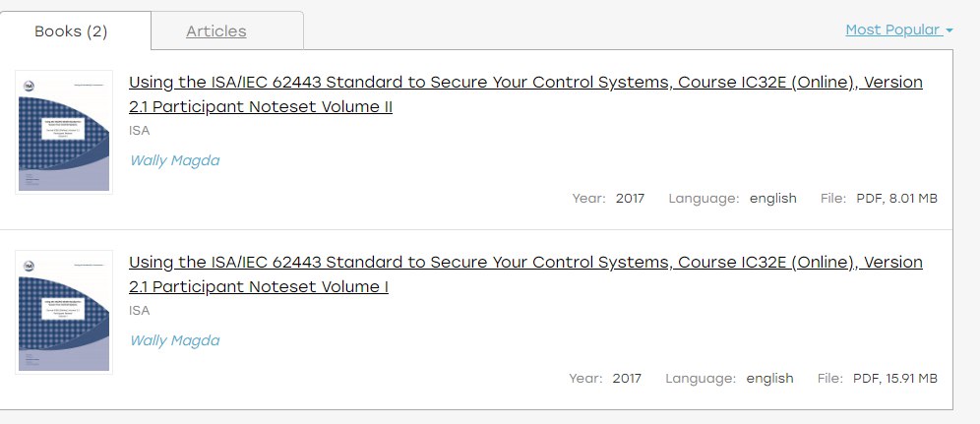The width and height of the screenshot is (980, 424).
Task: Click the caret arrow beside Most Popular
Action: click(x=949, y=30)
